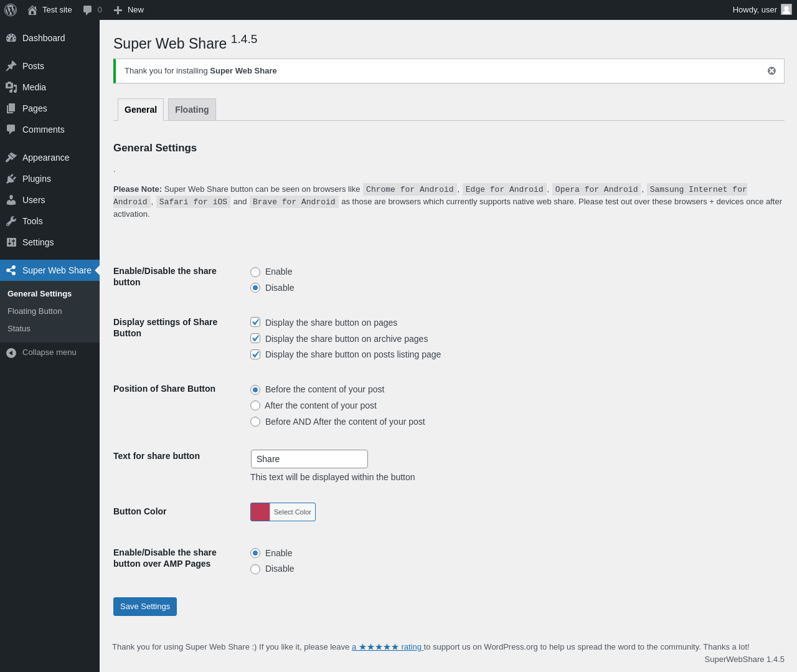Click the 'Edge for Android' code text
Screen dimensions: 797x672
click(504, 189)
